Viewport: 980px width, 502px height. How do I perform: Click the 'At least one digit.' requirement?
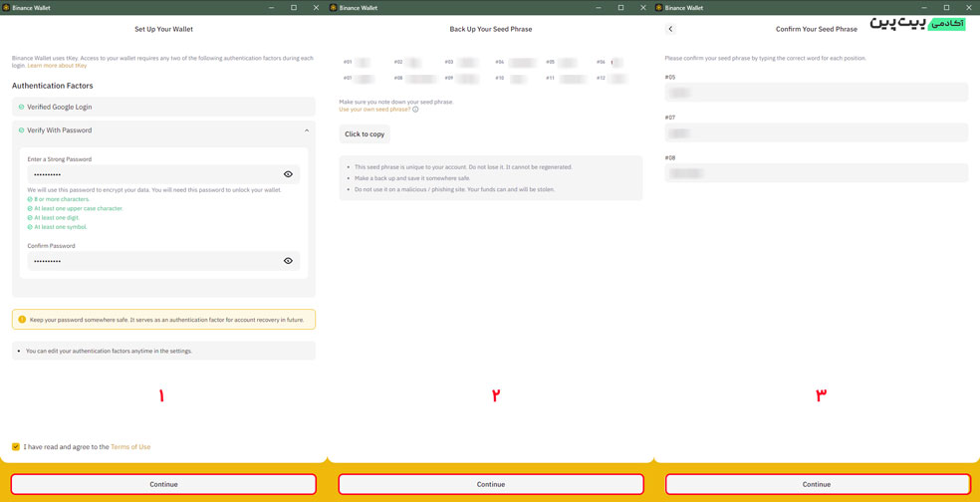click(x=57, y=217)
